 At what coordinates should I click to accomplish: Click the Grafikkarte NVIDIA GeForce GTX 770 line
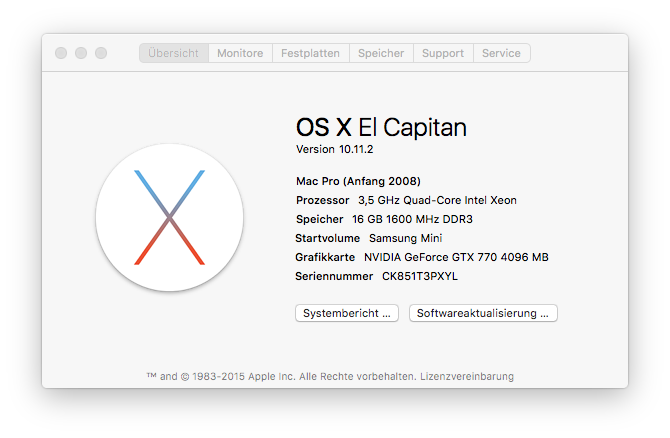(x=422, y=257)
